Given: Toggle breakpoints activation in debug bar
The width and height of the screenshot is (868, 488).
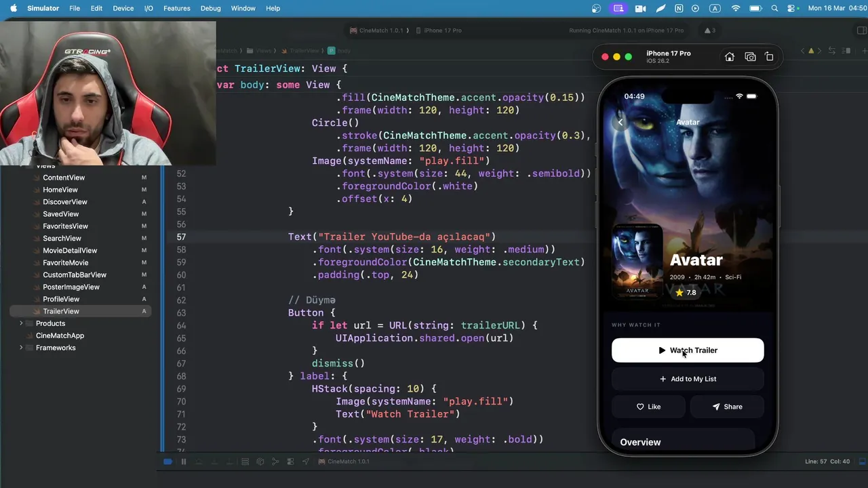Looking at the screenshot, I should click(167, 462).
